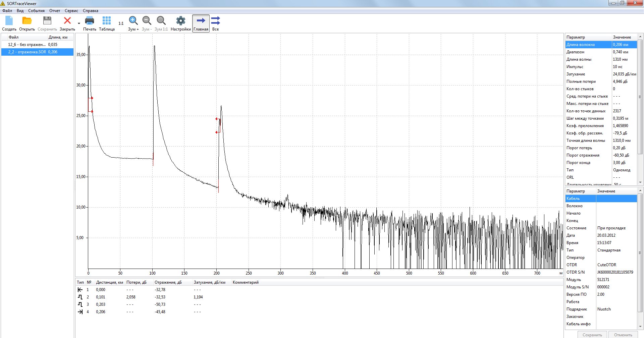Screen dimensions: 644x338
Task: Close current trace with red X icon
Action: point(67,23)
